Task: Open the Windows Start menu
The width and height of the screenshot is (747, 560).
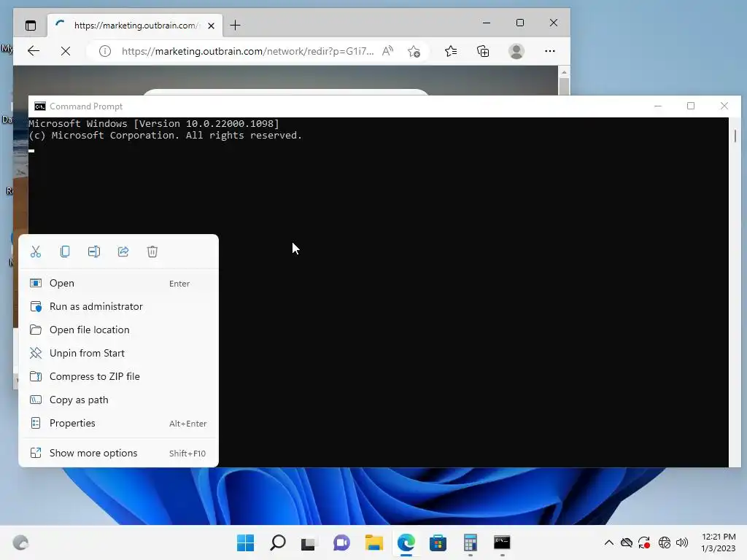Action: click(246, 542)
